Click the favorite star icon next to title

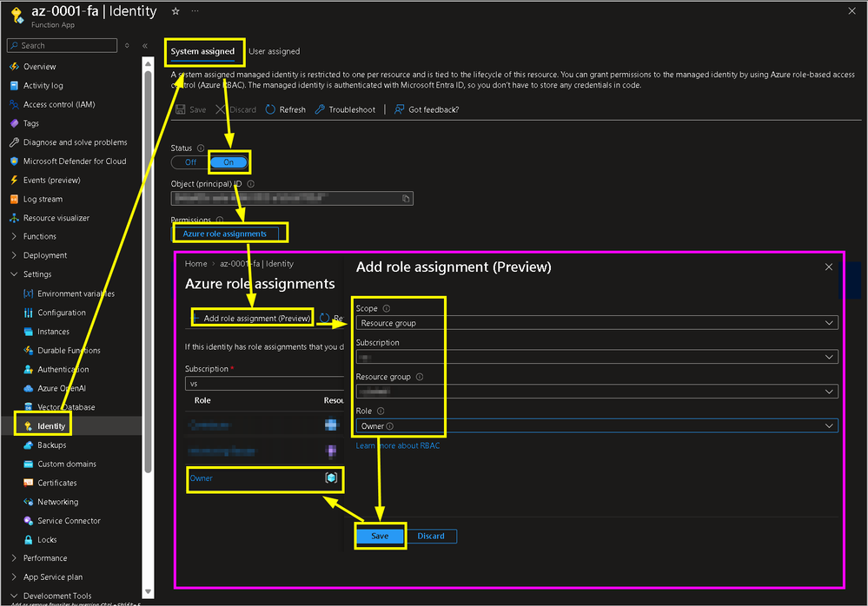click(176, 11)
